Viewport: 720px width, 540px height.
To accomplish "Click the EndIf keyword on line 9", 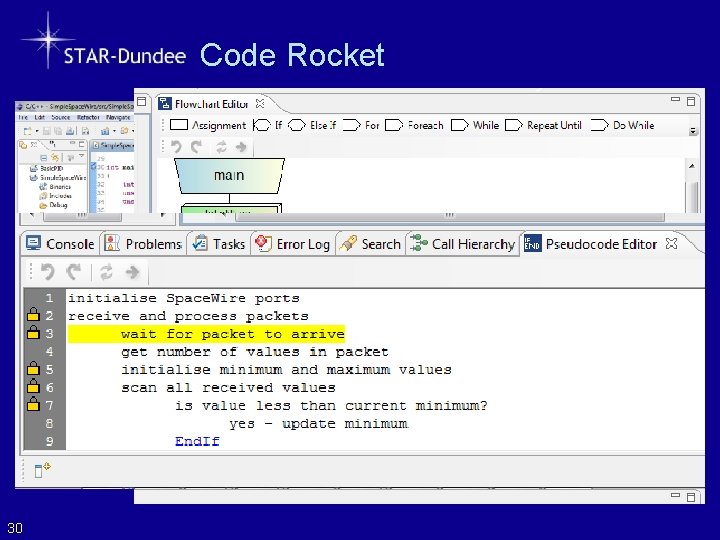I will [x=197, y=441].
